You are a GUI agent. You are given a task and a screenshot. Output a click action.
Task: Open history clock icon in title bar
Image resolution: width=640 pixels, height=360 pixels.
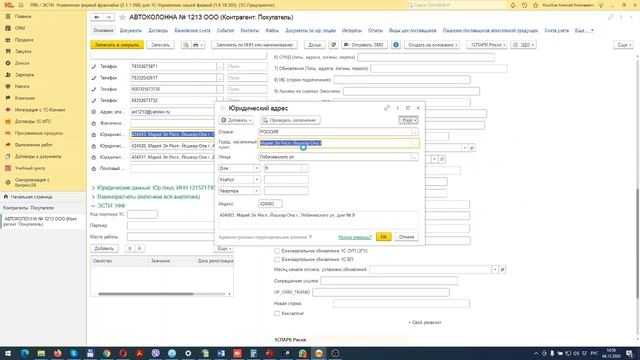(524, 5)
